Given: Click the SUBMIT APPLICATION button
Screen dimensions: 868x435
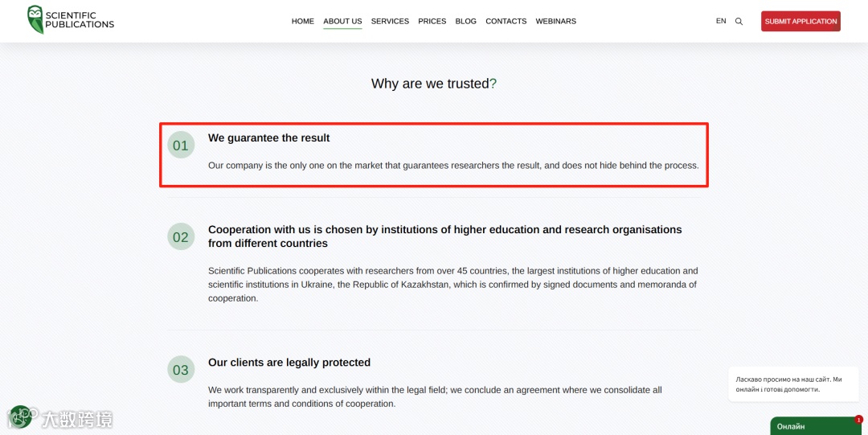Looking at the screenshot, I should [800, 21].
